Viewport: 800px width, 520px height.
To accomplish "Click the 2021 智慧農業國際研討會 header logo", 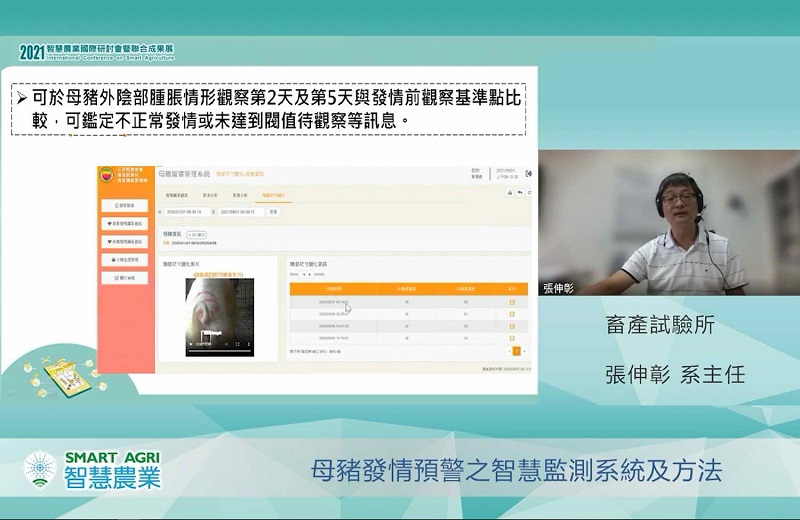I will tap(97, 53).
